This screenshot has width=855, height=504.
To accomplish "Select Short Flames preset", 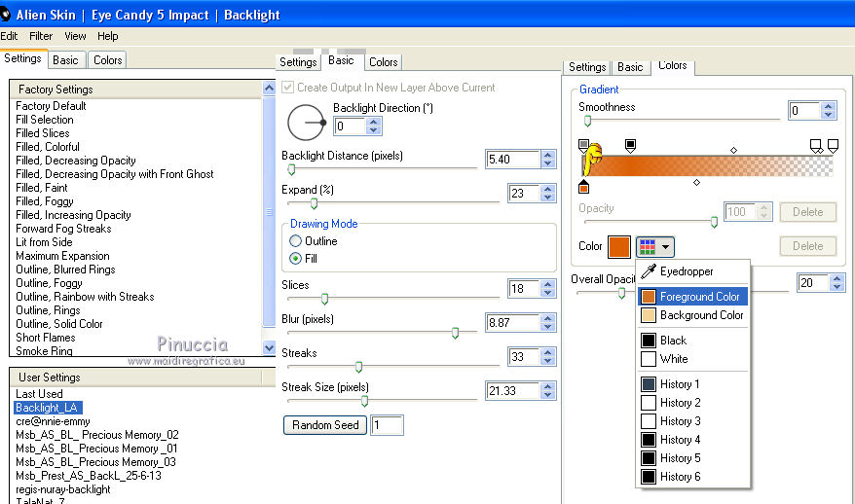I will 45,338.
